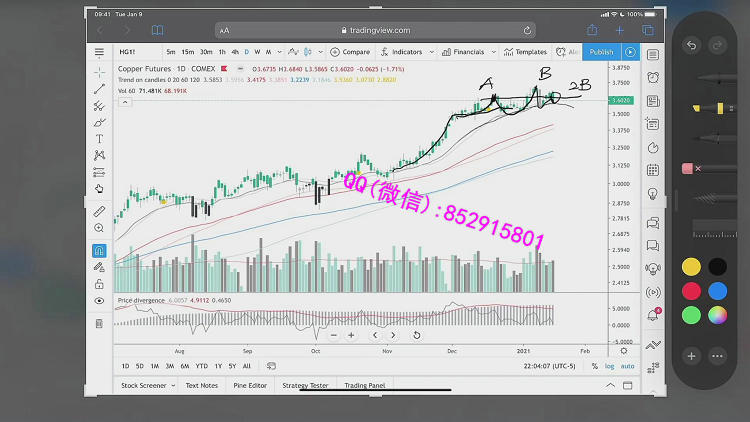Activate the zoom in magnifier tool
The width and height of the screenshot is (750, 422).
(99, 228)
